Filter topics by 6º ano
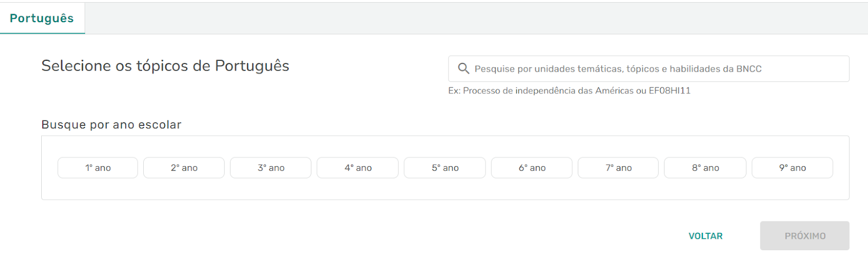Viewport: 868px width, 273px height. tap(532, 168)
